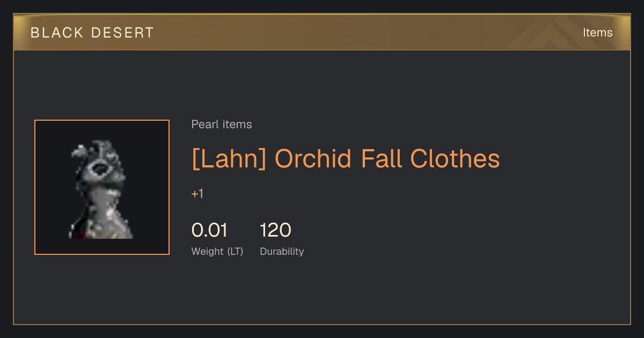Click the word DESERT in the logo
This screenshot has width=644, height=338.
pyautogui.click(x=123, y=33)
